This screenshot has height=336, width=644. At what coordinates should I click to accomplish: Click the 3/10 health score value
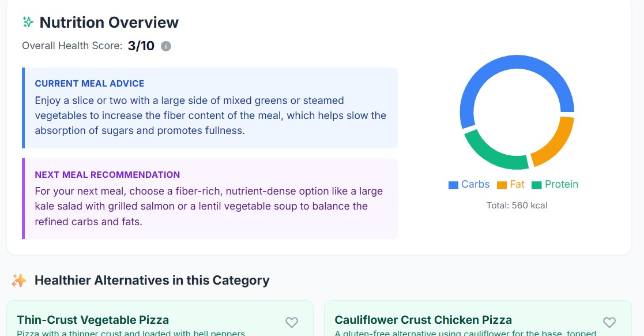141,46
